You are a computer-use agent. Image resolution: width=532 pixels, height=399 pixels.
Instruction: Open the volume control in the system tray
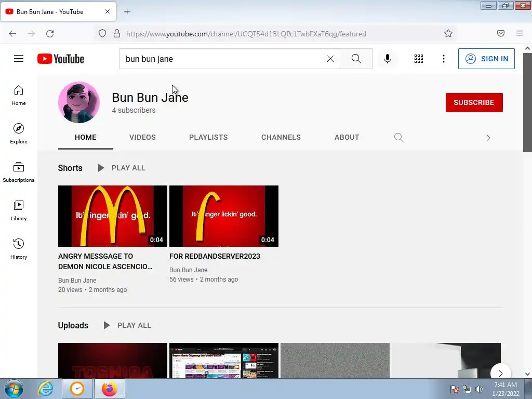(x=479, y=389)
